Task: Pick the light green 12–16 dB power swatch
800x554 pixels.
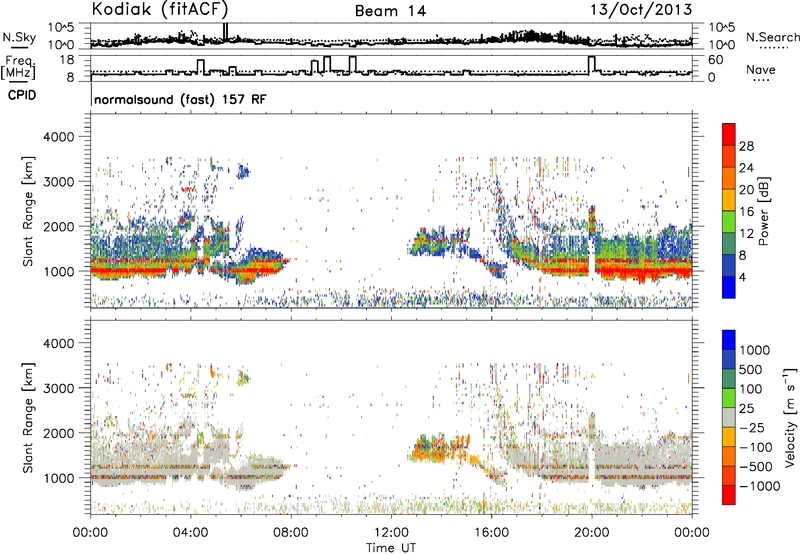Action: pos(729,222)
